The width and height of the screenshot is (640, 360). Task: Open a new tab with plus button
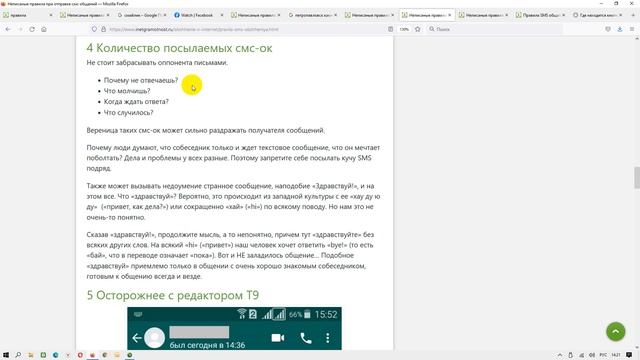(633, 15)
